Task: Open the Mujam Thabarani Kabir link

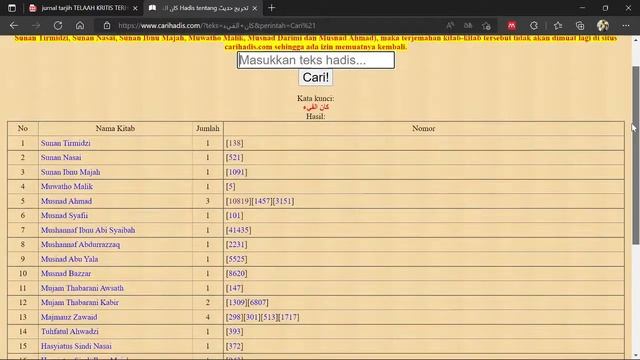Action: [80, 302]
